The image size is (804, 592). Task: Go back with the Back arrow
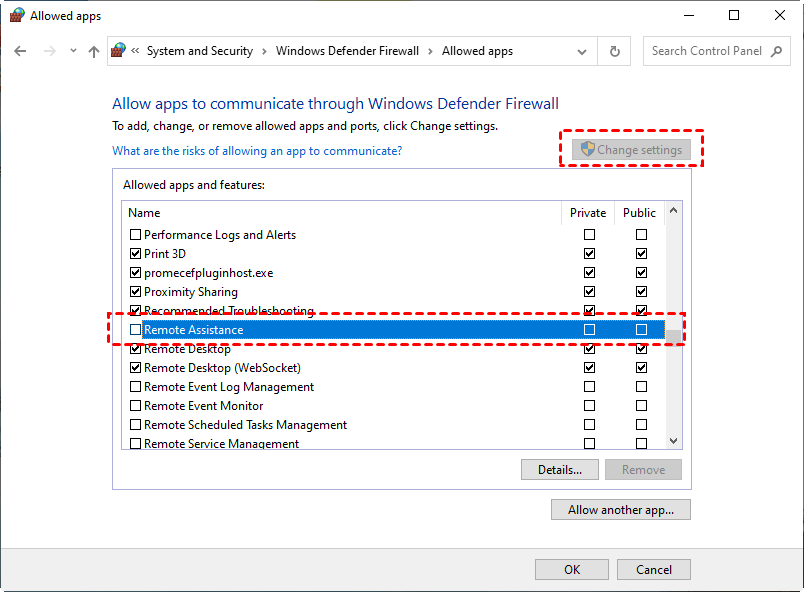click(20, 51)
